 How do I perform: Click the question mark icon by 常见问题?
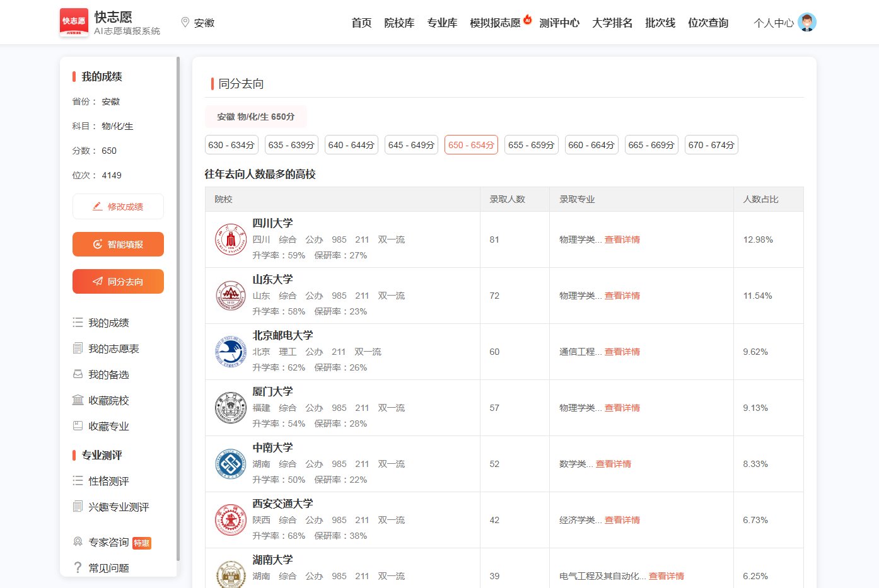click(78, 567)
